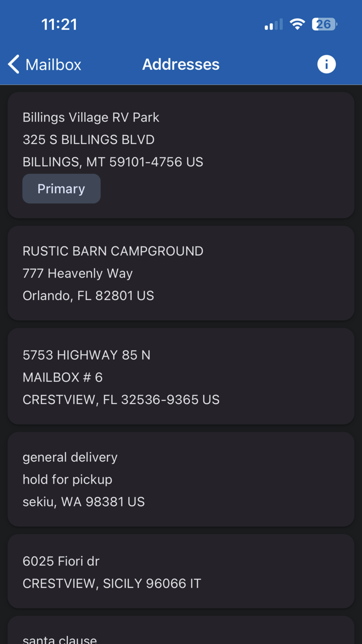This screenshot has height=644, width=362.
Task: Tap the info icon in the navigation bar
Action: (326, 64)
